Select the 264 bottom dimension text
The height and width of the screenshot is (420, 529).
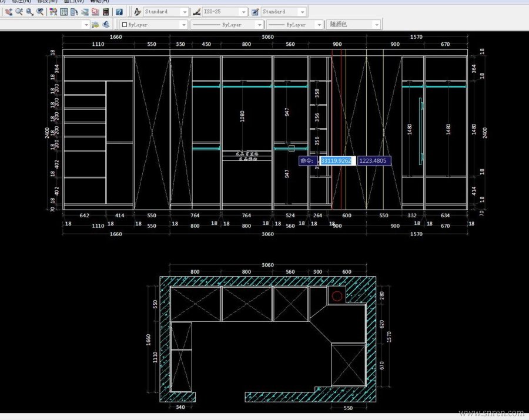tap(317, 216)
